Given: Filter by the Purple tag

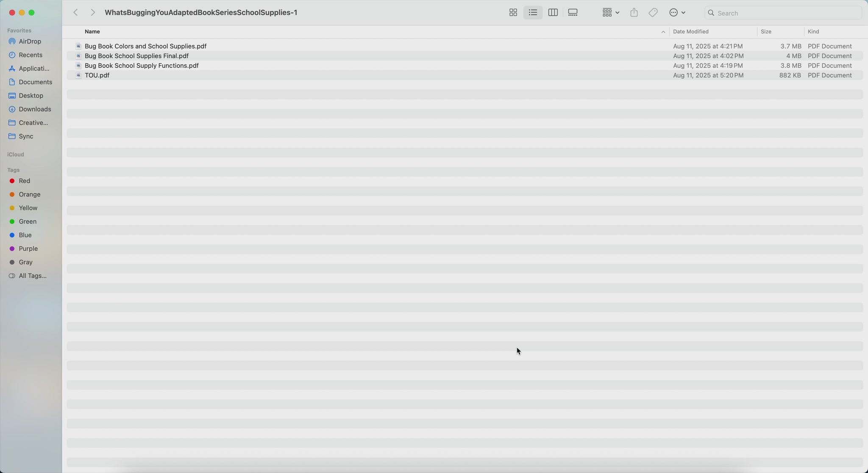Looking at the screenshot, I should pos(28,249).
